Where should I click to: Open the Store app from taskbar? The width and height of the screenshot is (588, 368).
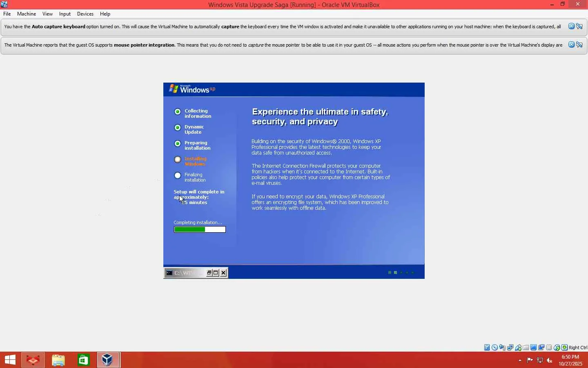pyautogui.click(x=84, y=360)
